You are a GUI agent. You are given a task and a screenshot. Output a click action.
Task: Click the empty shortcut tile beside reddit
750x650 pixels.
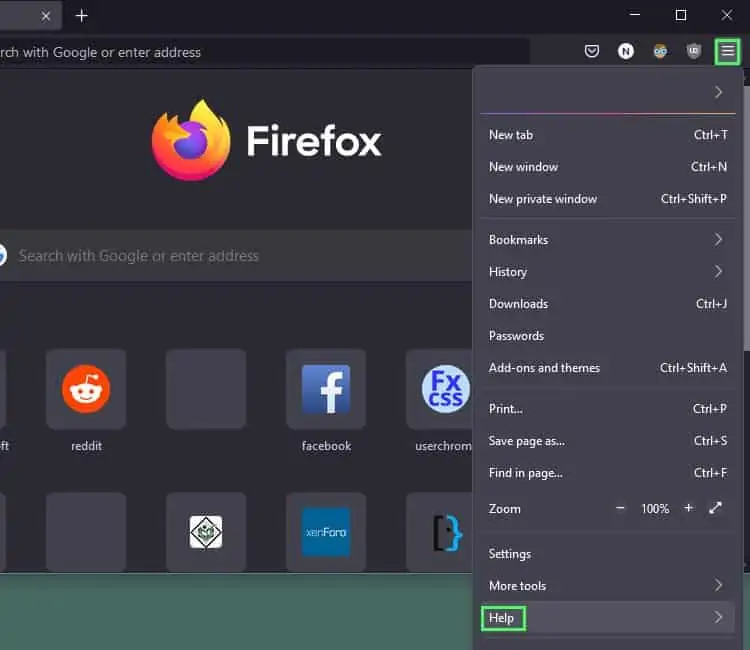[x=206, y=389]
